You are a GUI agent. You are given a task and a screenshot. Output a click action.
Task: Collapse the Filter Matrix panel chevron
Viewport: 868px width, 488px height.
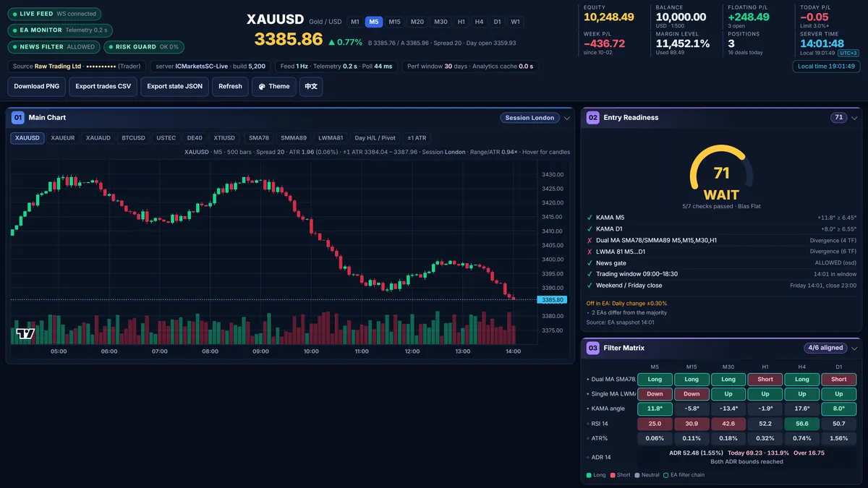click(854, 348)
